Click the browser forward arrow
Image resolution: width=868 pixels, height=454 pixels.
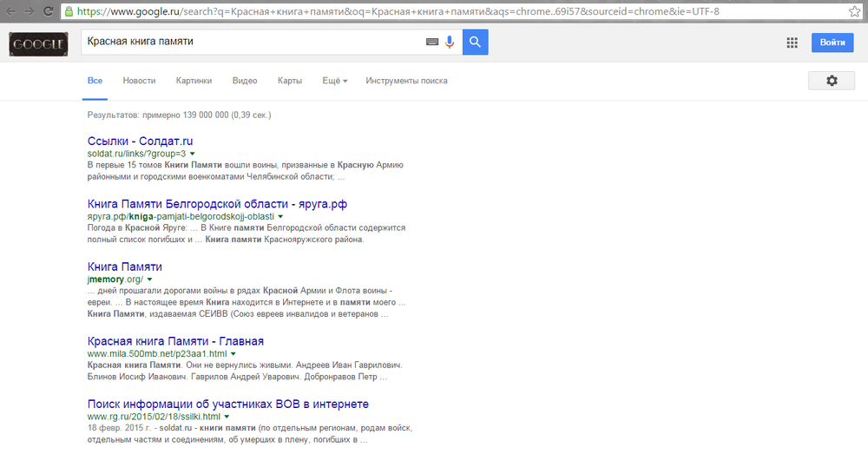(29, 11)
